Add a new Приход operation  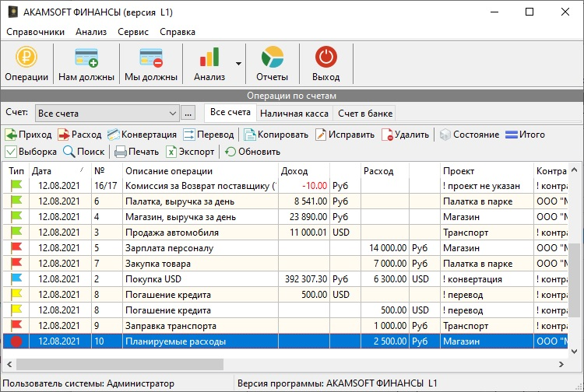tap(28, 135)
